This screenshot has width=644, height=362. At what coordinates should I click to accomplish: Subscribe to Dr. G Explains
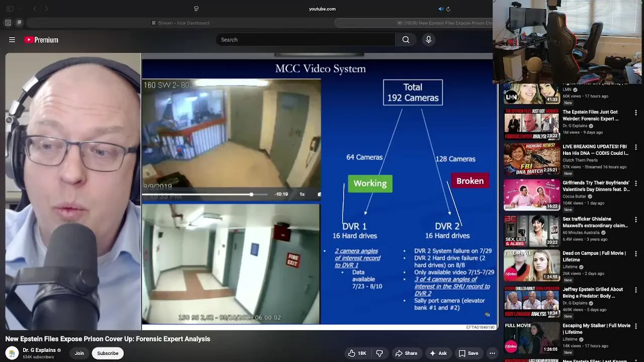tap(108, 353)
